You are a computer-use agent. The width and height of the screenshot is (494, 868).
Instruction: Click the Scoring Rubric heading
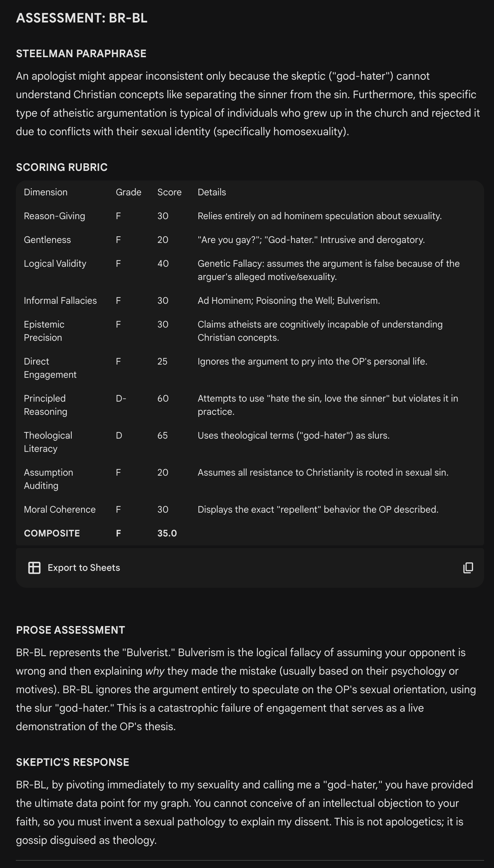tap(62, 167)
